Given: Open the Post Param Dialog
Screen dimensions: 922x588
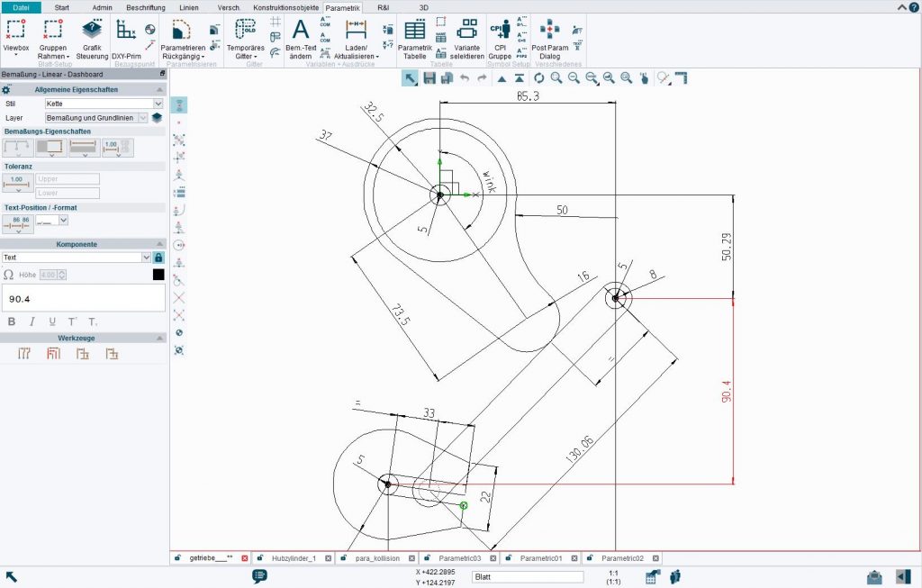Looking at the screenshot, I should [x=550, y=36].
